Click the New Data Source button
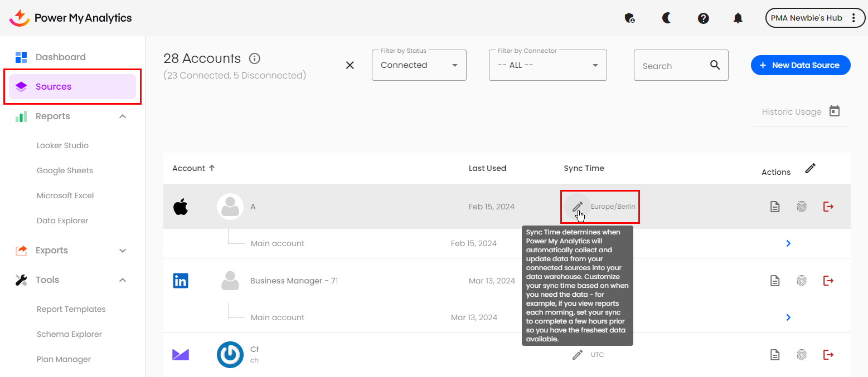Screen dimensions: 868x377 click(800, 65)
